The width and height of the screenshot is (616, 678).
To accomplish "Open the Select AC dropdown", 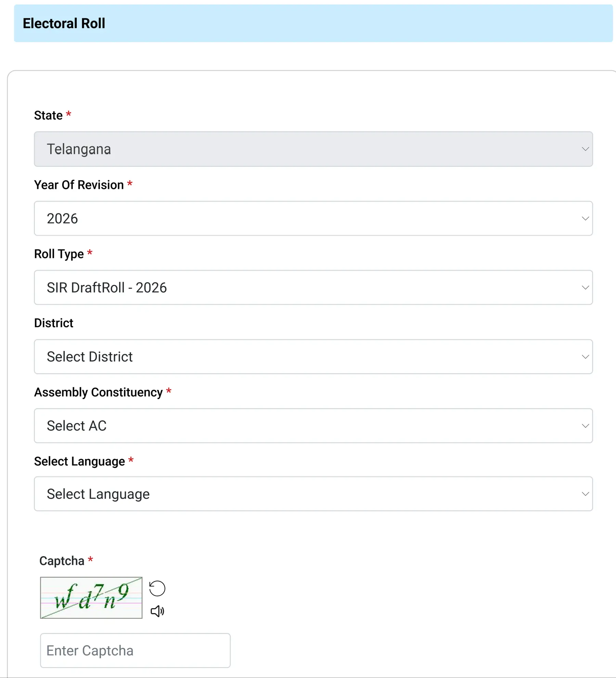I will click(x=313, y=426).
